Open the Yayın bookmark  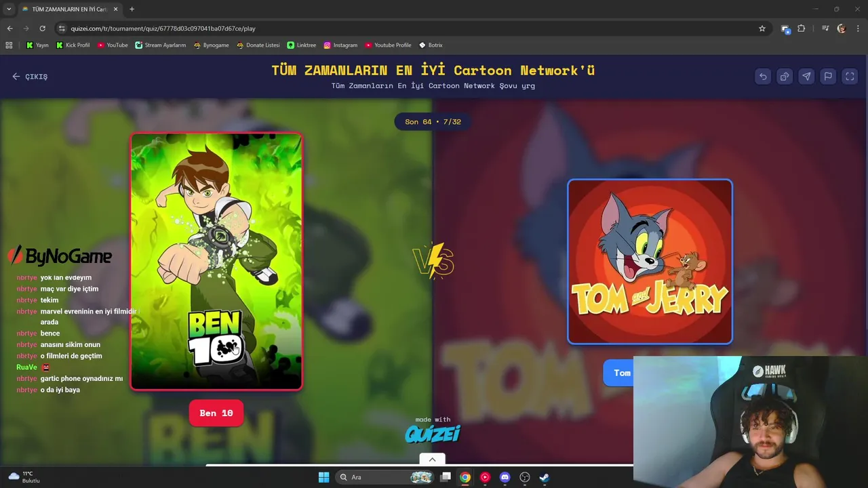click(x=37, y=45)
